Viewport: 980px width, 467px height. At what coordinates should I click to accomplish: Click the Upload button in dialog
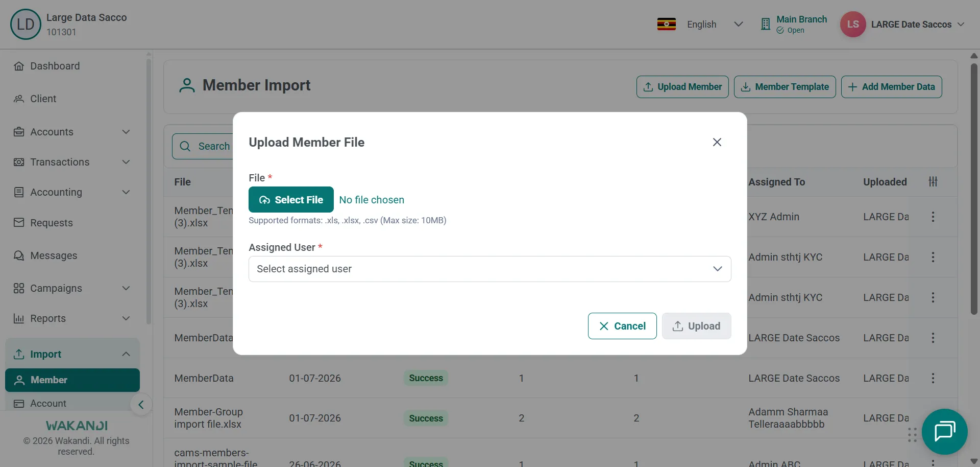point(696,326)
